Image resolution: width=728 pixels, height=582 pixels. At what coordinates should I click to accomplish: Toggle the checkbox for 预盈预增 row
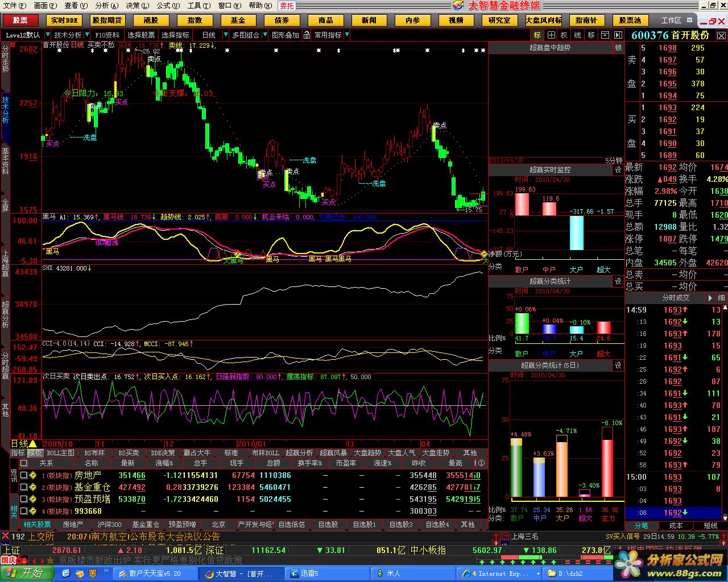[x=23, y=499]
